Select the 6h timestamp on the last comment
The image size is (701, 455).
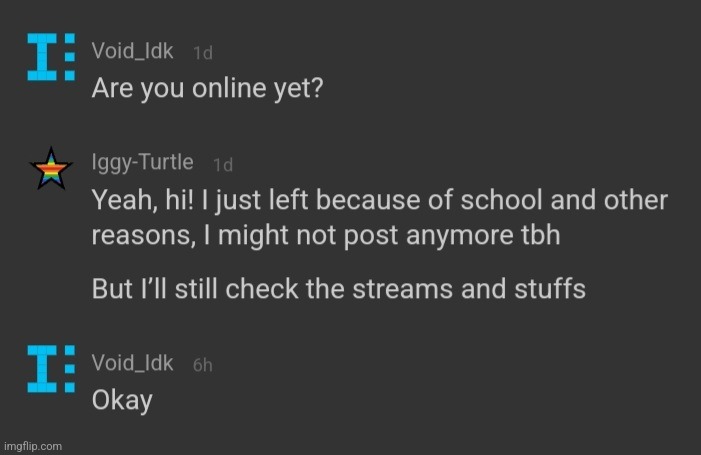[x=203, y=365]
